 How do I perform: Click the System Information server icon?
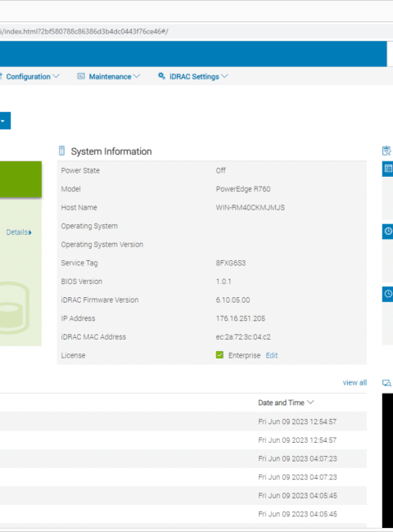61,151
